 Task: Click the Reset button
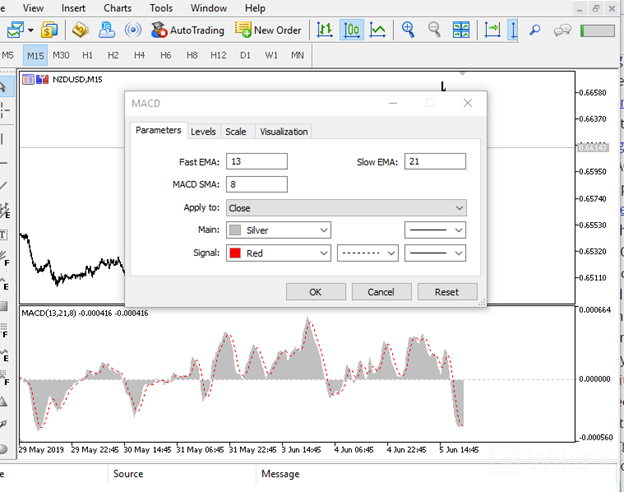click(446, 292)
